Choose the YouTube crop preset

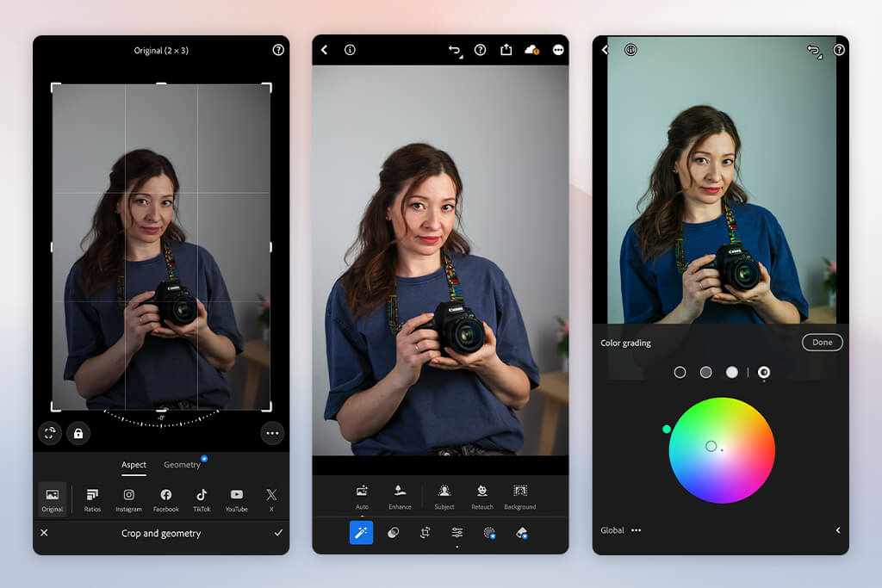pos(237,499)
